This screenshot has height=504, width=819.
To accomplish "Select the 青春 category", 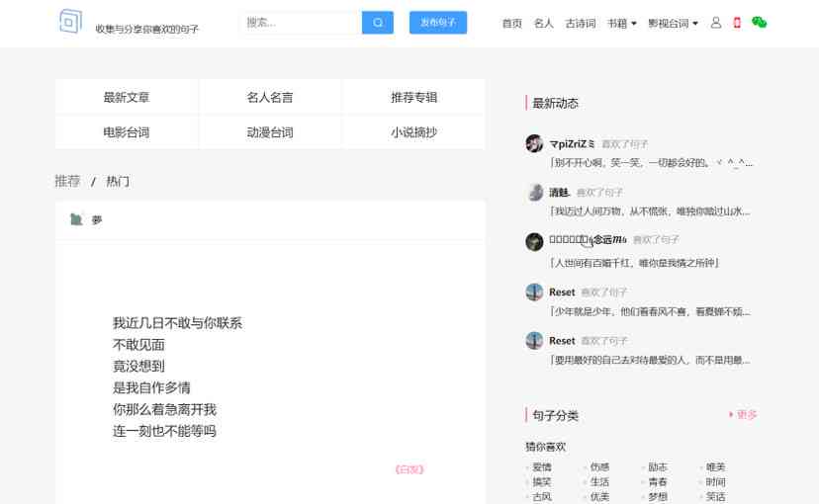I will 658,481.
